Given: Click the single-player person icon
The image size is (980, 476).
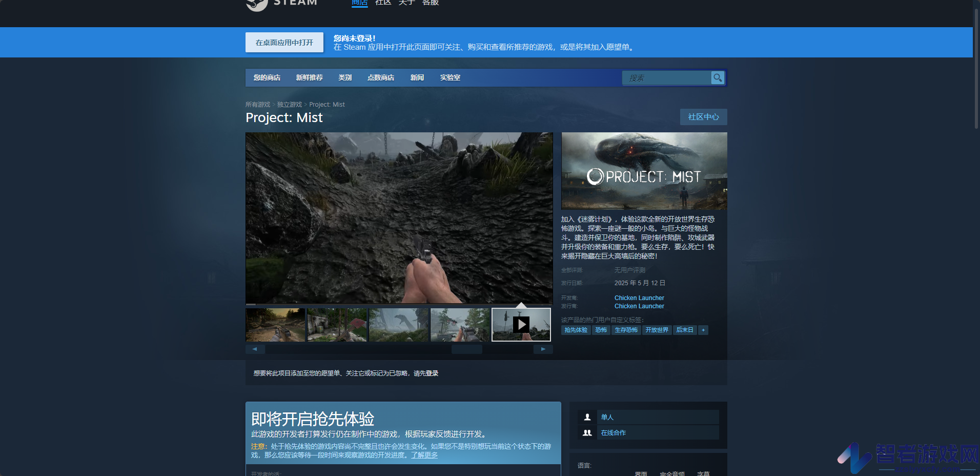Looking at the screenshot, I should (x=587, y=417).
